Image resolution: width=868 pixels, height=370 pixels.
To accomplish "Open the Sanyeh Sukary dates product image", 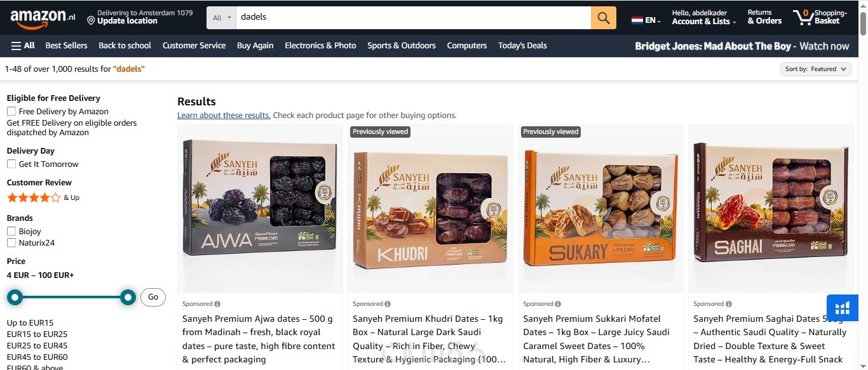I will pyautogui.click(x=600, y=208).
